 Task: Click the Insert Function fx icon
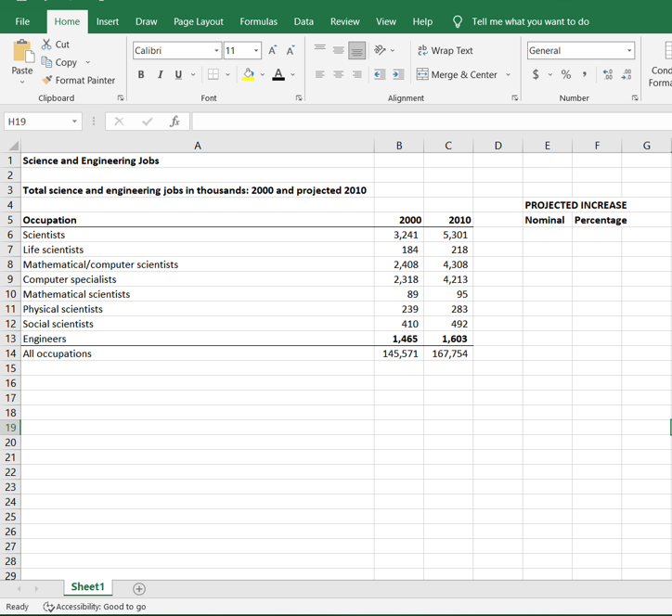pyautogui.click(x=174, y=122)
